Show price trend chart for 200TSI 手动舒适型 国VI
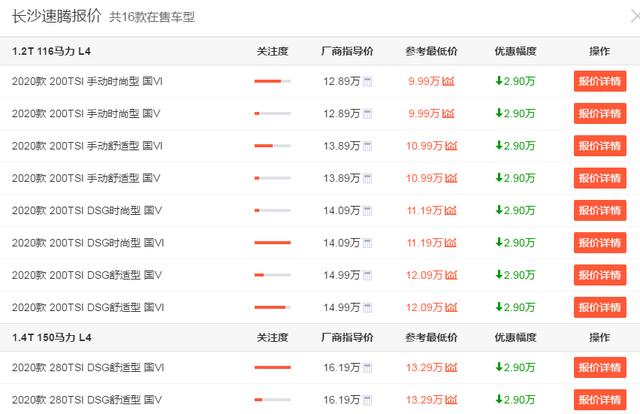The height and width of the screenshot is (414, 640). [x=451, y=146]
